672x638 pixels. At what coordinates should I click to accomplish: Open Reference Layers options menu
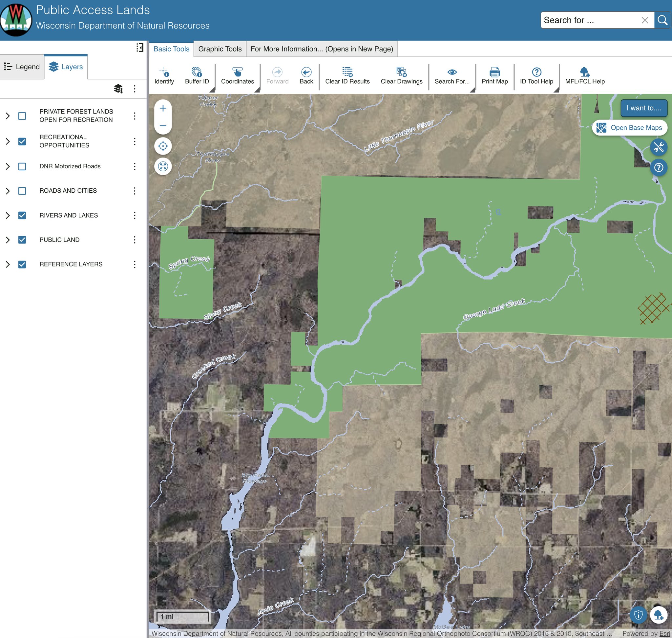135,264
